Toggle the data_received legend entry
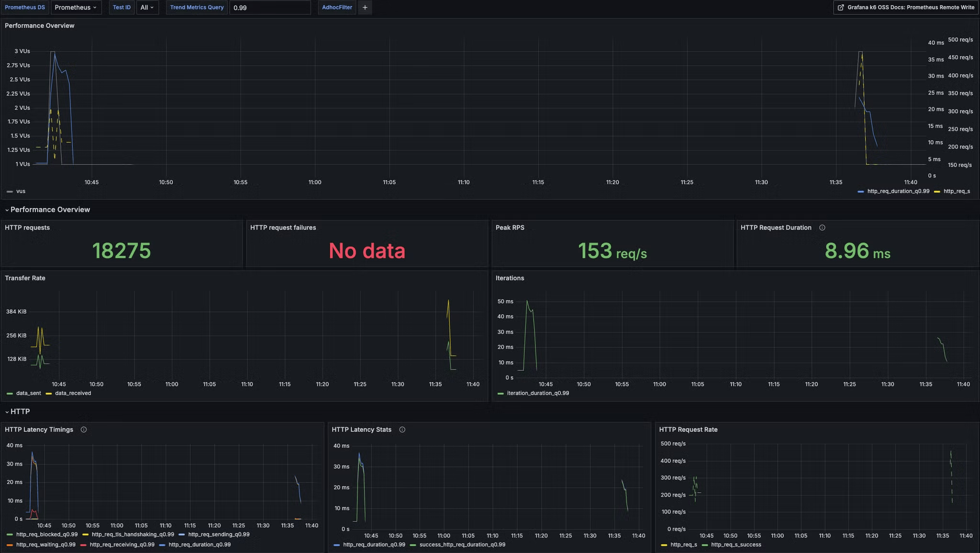The image size is (980, 553). [x=73, y=393]
